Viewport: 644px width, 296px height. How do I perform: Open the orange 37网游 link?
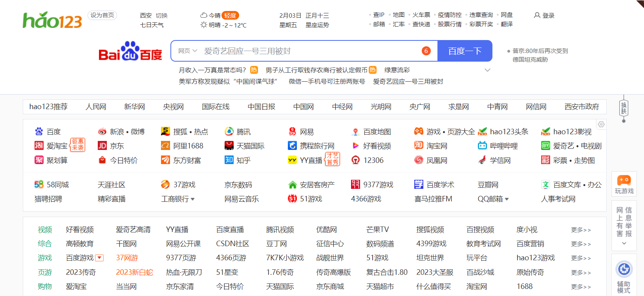pos(127,258)
